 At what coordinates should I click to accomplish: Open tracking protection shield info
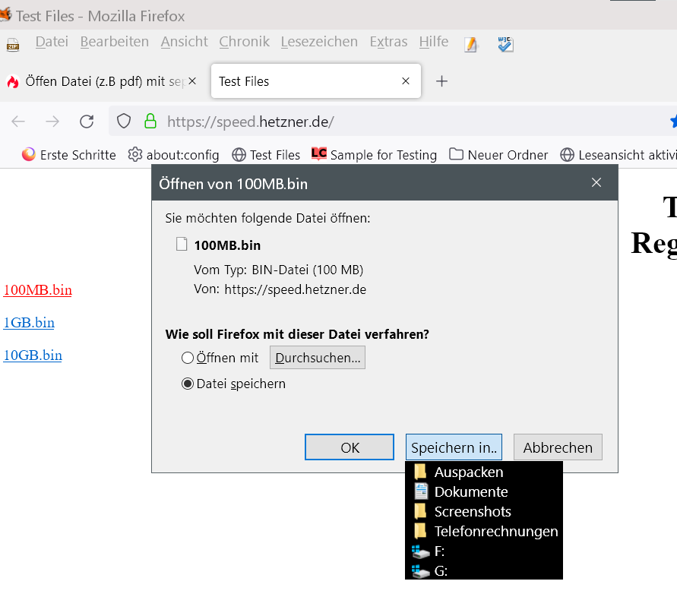click(124, 122)
